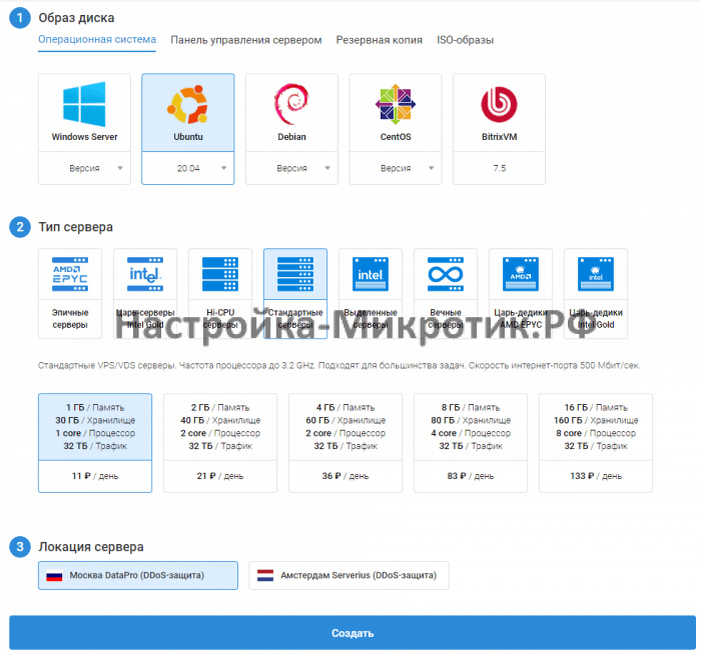Click the Hi-CPU серверы label
Screen dimensions: 701x654
pyautogui.click(x=220, y=319)
